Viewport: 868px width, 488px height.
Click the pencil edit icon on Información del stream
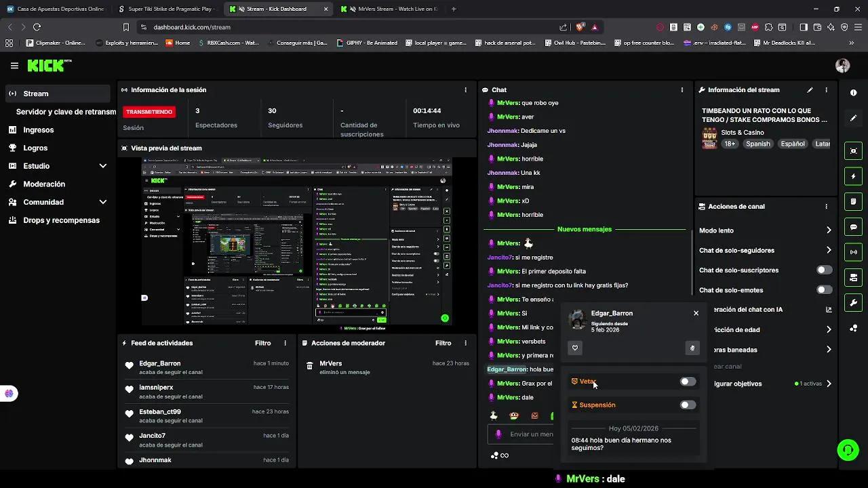pos(810,89)
